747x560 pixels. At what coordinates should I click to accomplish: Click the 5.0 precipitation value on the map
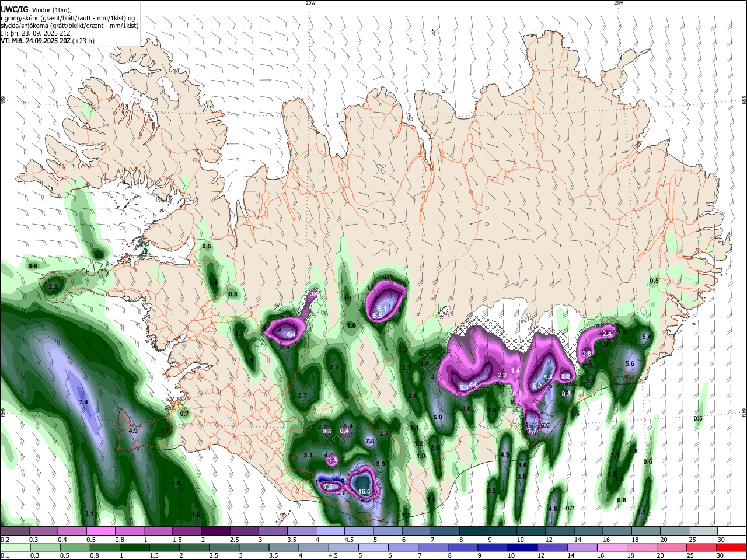point(438,417)
